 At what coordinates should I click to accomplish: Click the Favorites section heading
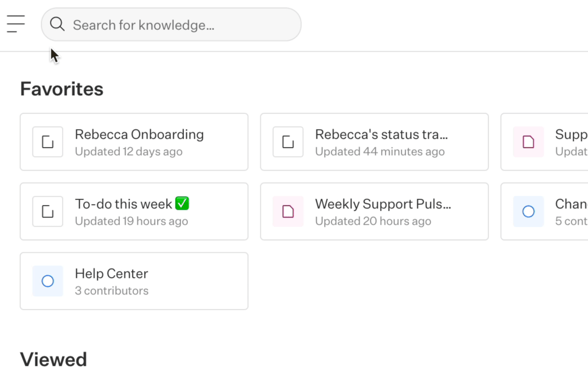(x=61, y=89)
